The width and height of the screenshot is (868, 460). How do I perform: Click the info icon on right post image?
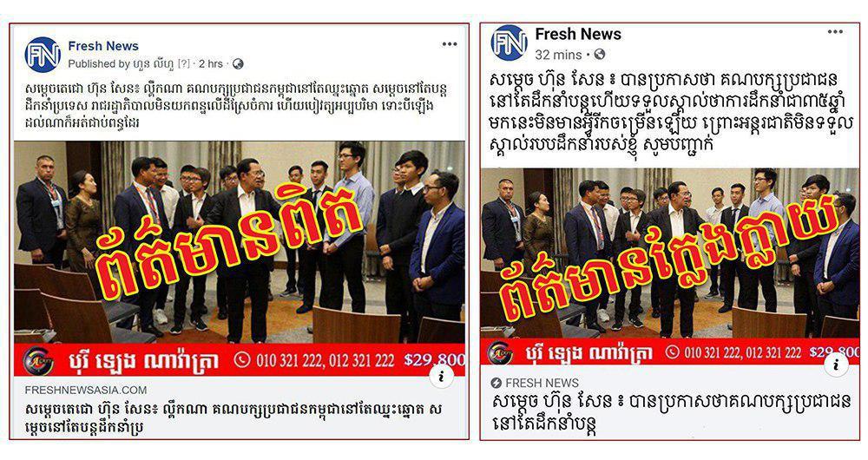click(x=836, y=365)
